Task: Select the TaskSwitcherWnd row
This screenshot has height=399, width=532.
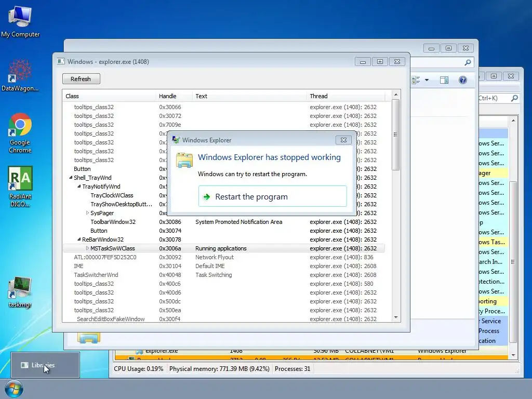Action: pos(223,274)
